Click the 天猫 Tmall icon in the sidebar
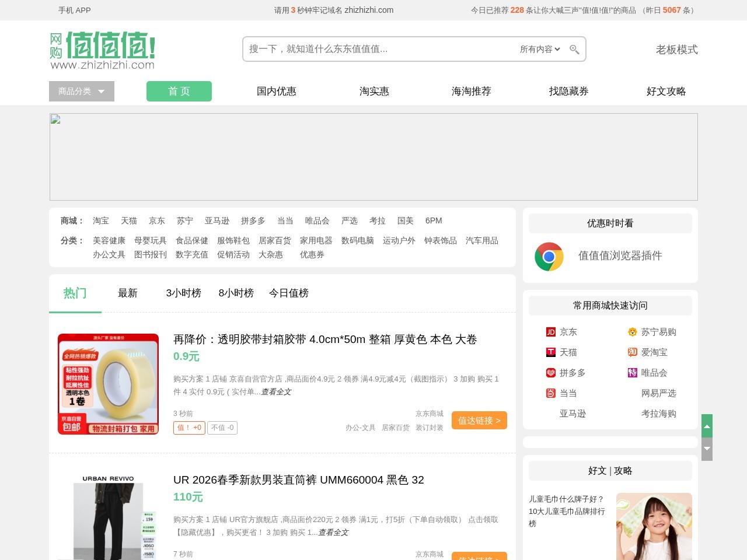 (x=551, y=352)
